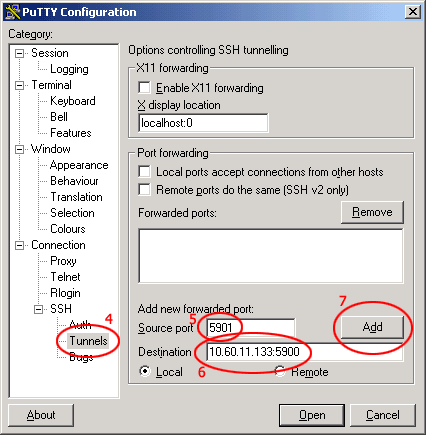
Task: Select Features in the category tree
Action: click(x=71, y=133)
